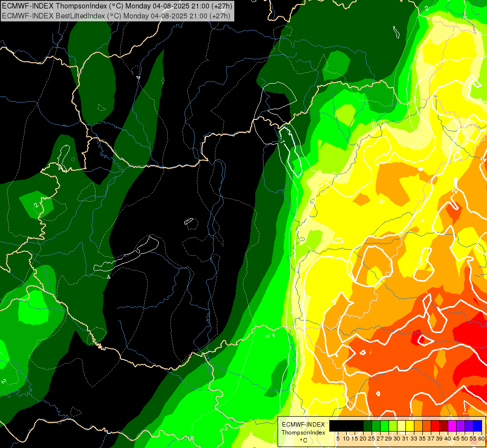Click the °C unit label in legend
487x448 pixels.
303,441
